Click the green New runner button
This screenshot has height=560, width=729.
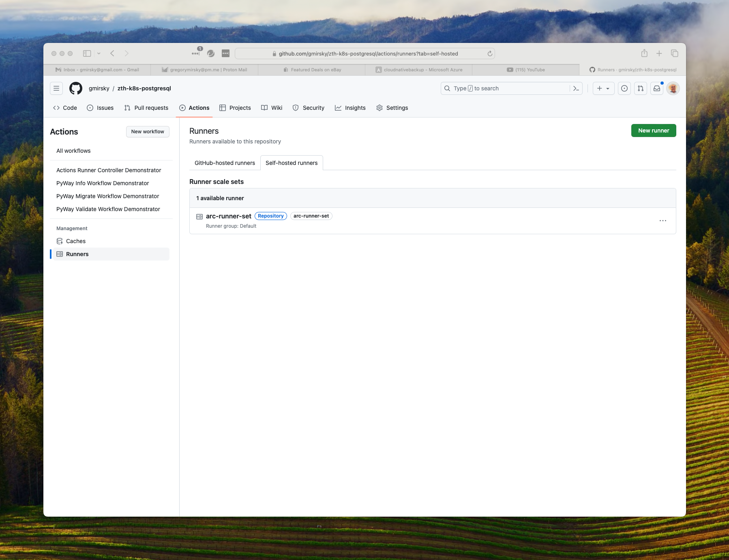pos(654,130)
